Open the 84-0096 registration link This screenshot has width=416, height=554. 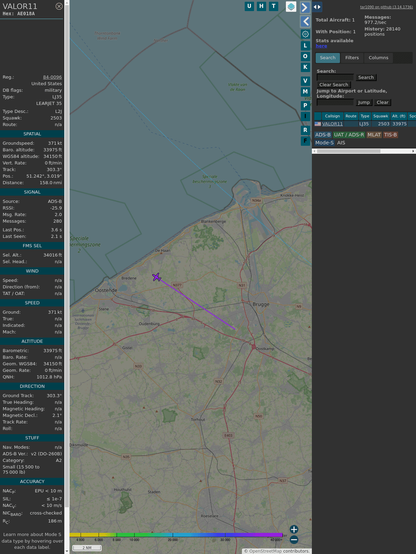click(52, 77)
